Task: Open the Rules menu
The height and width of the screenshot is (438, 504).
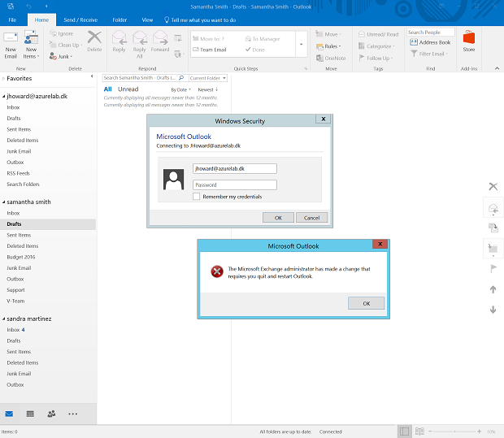Action: 328,46
